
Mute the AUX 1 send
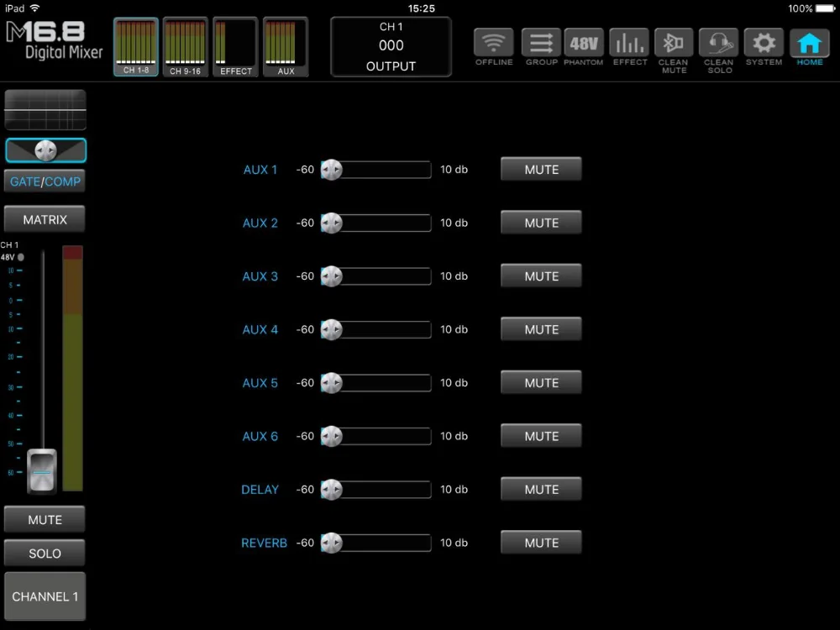point(541,170)
